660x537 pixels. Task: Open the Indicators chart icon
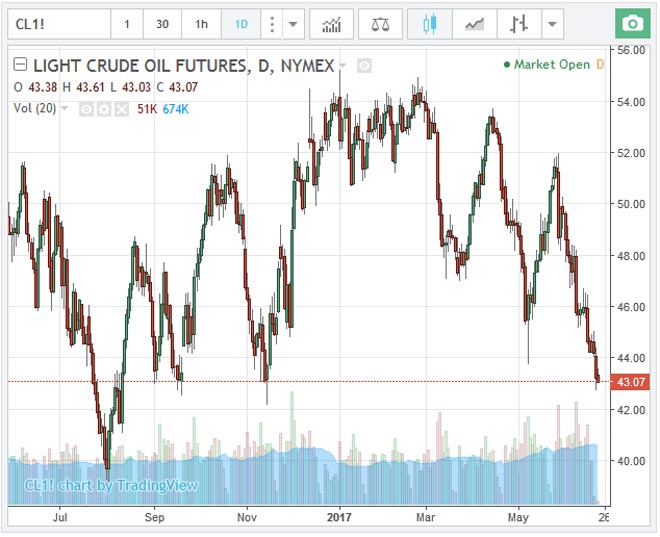[x=331, y=23]
